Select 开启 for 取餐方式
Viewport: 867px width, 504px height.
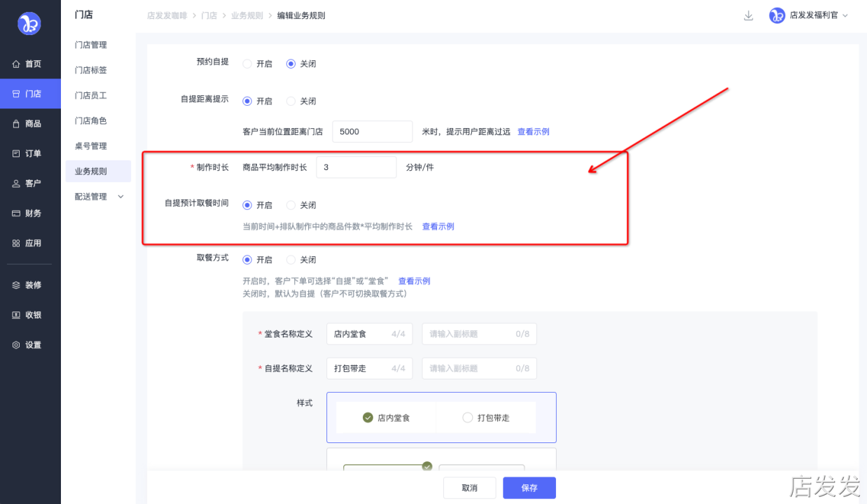click(247, 260)
